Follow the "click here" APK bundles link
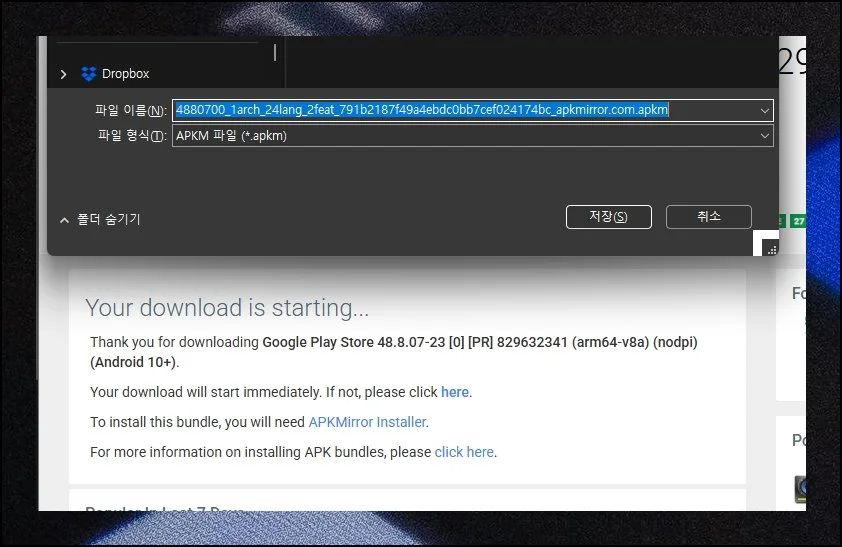Screen dimensions: 842x547 [x=464, y=452]
